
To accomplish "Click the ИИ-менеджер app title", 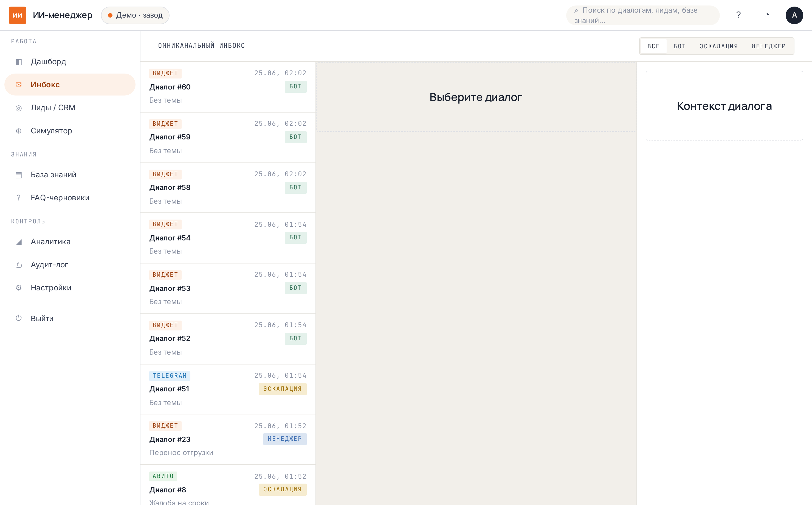I will coord(63,15).
